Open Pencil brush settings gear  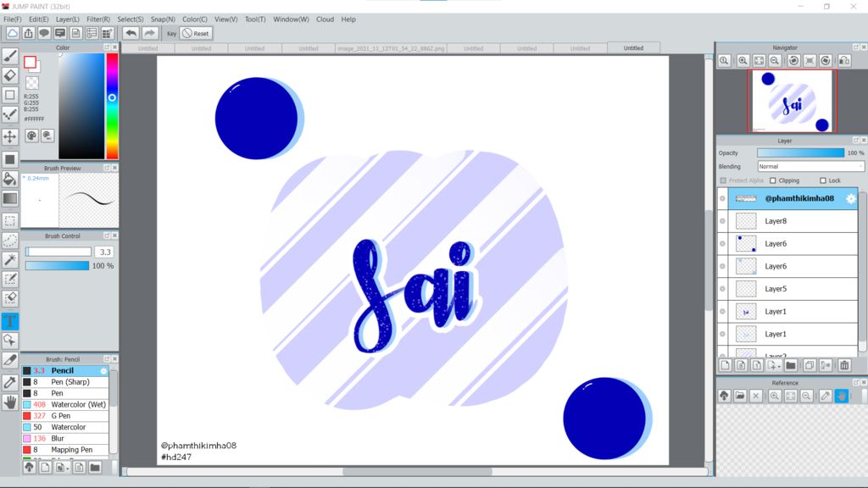click(103, 371)
